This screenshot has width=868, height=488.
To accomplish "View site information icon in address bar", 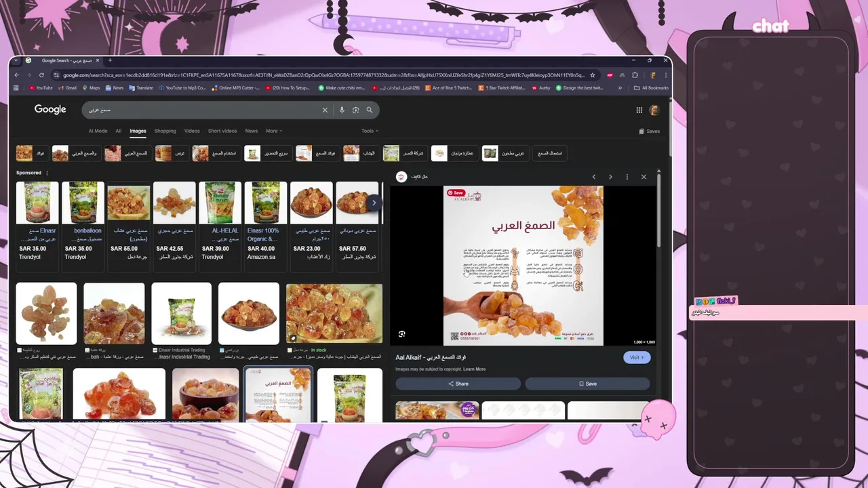I will pyautogui.click(x=56, y=75).
